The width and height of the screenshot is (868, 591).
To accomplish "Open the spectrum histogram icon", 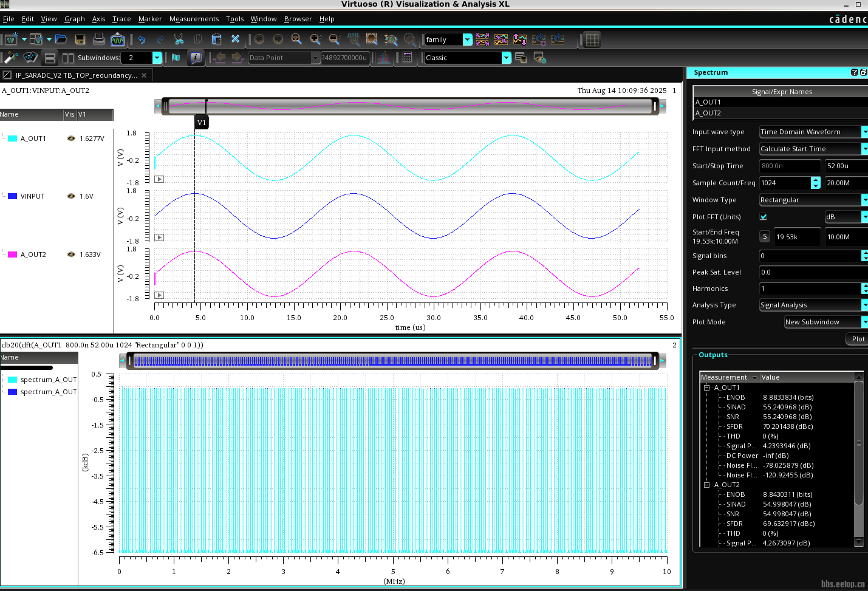I will (384, 58).
